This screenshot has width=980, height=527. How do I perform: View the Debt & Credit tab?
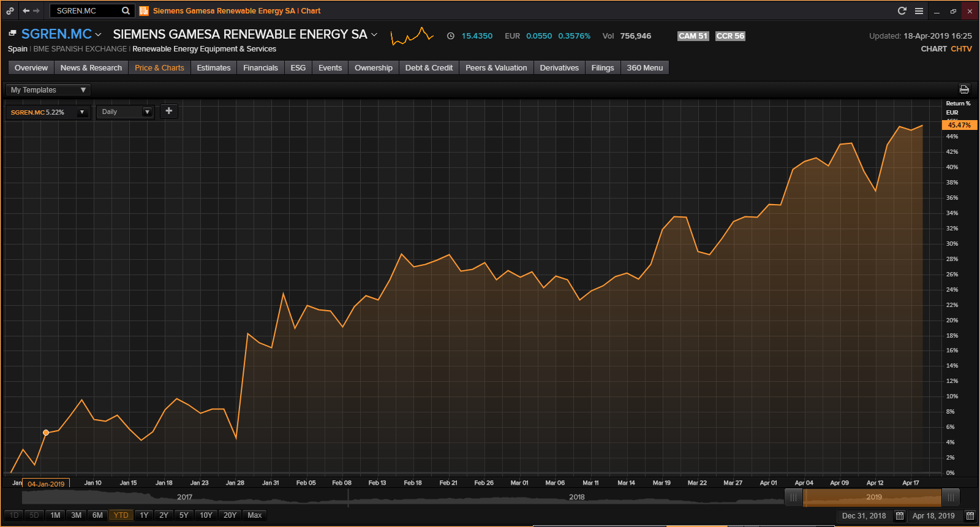[x=429, y=68]
